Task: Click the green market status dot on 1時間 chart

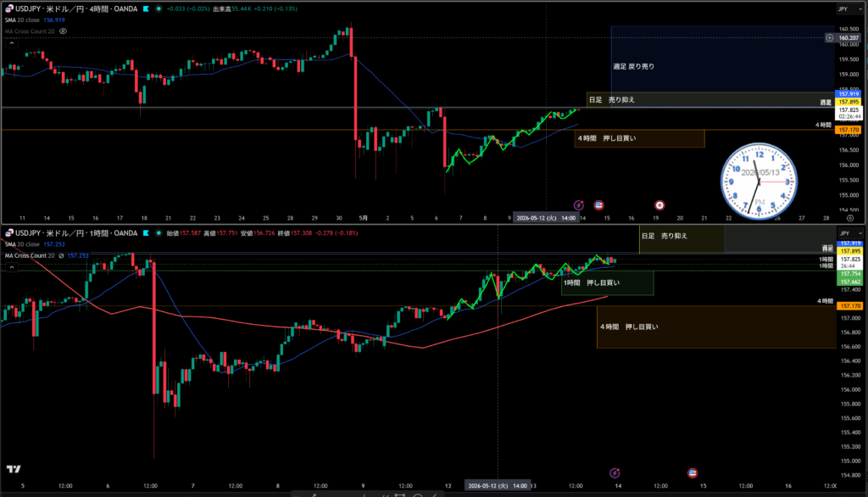Action: pos(159,233)
